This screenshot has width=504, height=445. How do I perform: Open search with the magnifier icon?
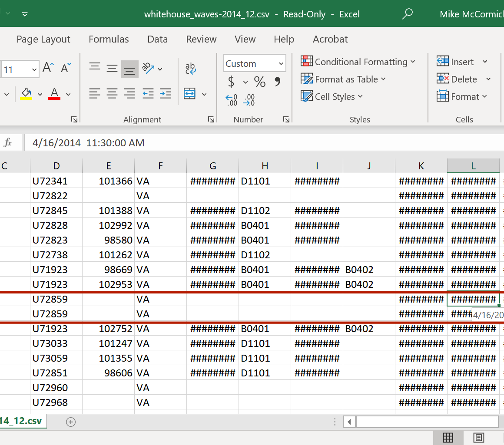click(x=407, y=14)
